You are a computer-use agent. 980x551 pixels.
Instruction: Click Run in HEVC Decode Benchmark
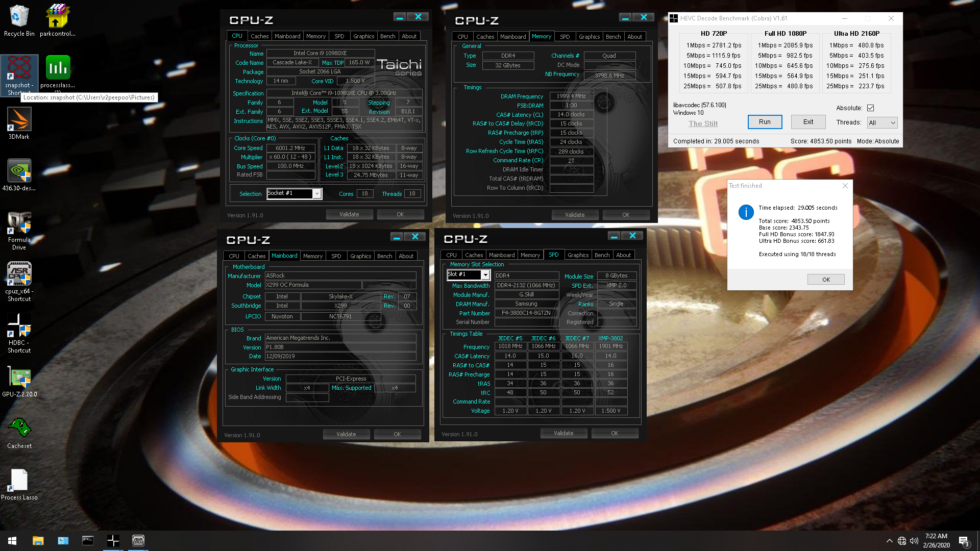[765, 122]
